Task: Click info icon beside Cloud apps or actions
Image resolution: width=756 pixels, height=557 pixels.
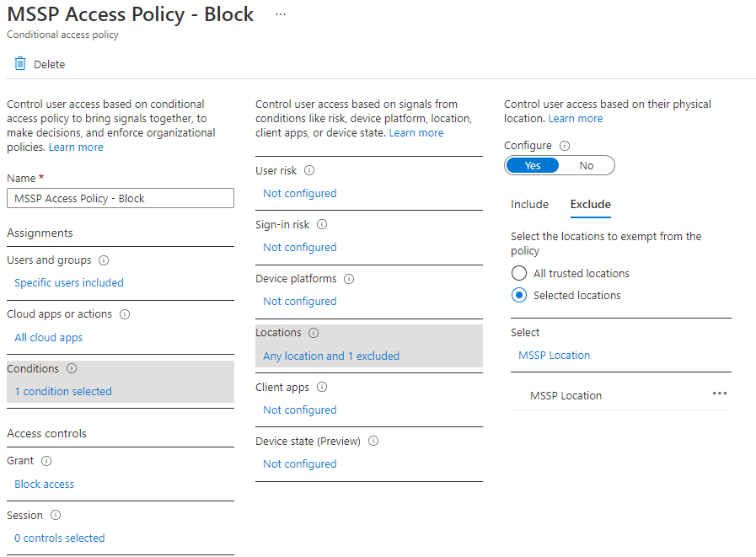Action: tap(125, 314)
